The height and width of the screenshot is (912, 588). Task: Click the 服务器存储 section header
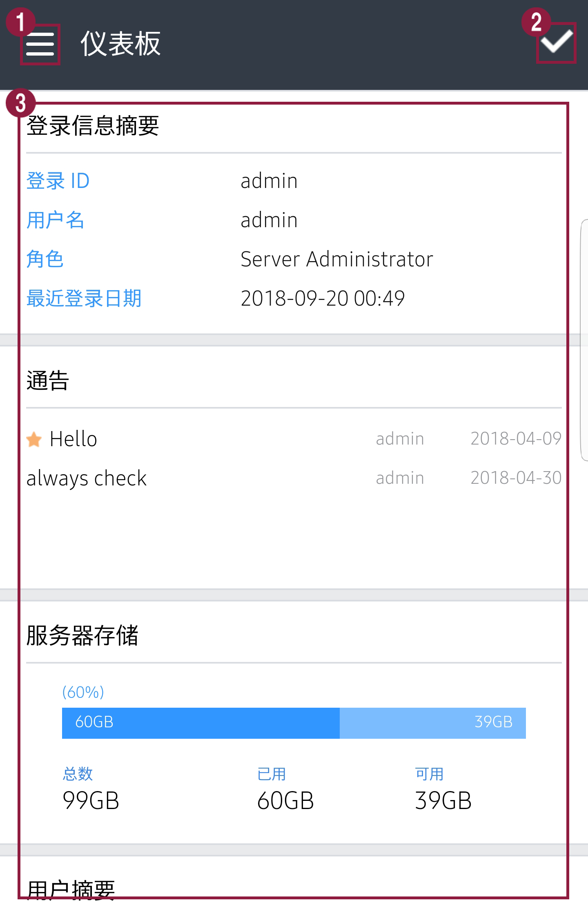click(x=82, y=635)
